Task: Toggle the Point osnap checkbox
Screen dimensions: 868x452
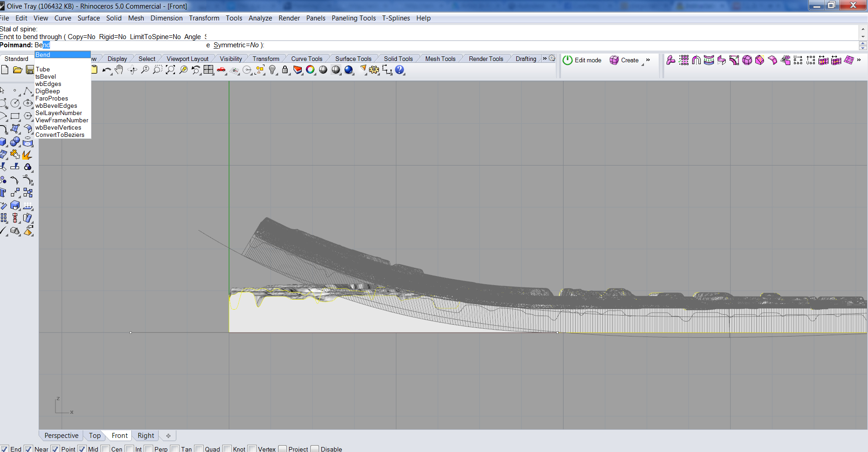Action: (x=55, y=449)
